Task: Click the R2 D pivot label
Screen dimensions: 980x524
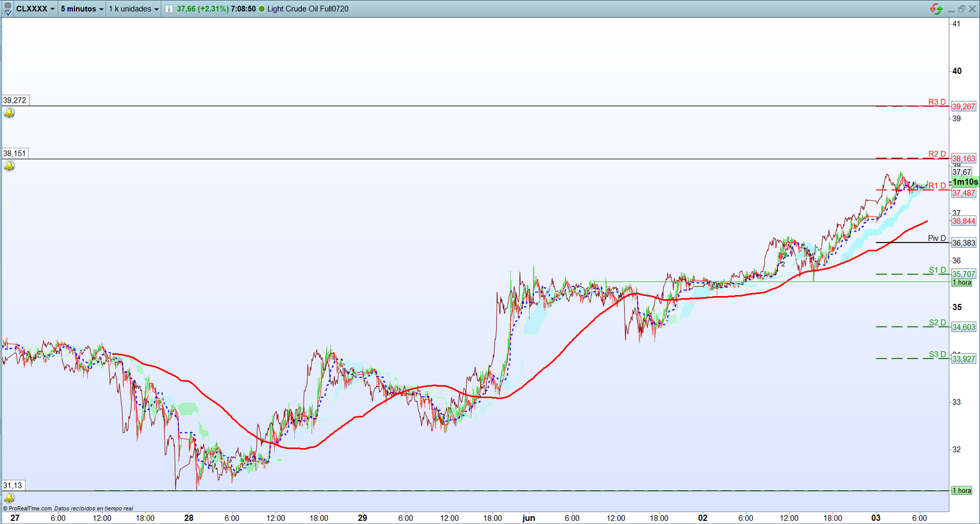Action: [937, 154]
